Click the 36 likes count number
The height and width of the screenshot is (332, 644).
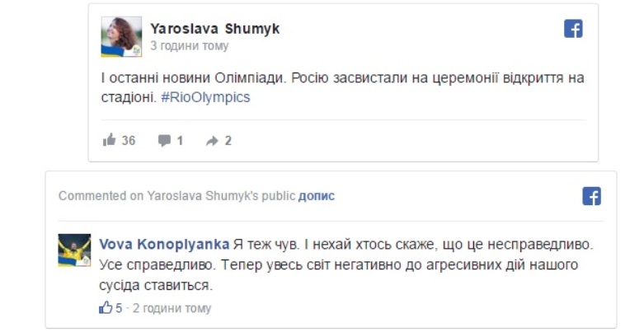point(129,141)
